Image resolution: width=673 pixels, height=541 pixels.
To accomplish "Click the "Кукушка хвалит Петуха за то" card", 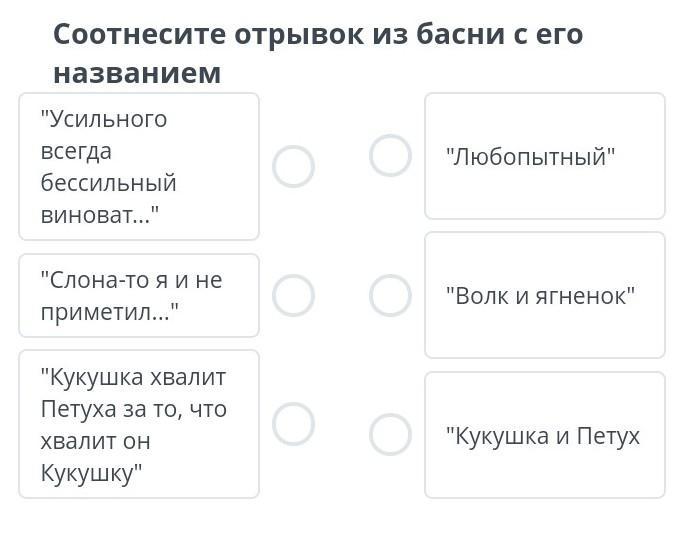I will tap(139, 424).
